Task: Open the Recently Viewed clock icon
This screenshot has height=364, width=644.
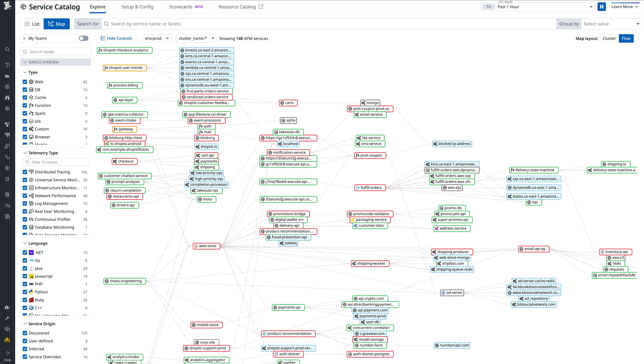Action: pyautogui.click(x=8, y=65)
